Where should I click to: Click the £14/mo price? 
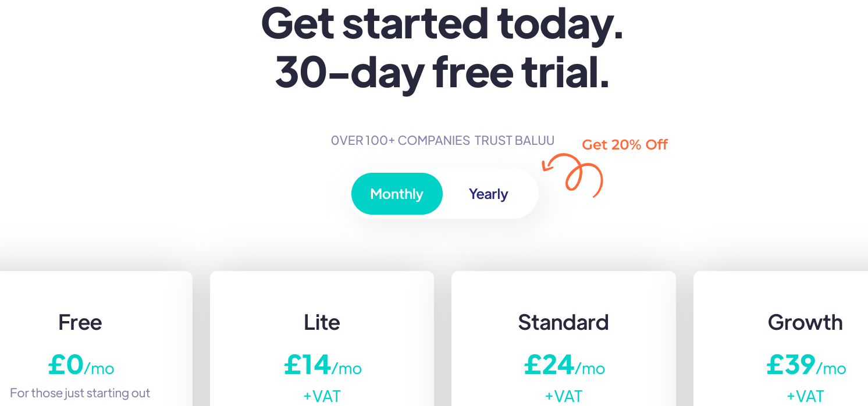click(x=322, y=365)
